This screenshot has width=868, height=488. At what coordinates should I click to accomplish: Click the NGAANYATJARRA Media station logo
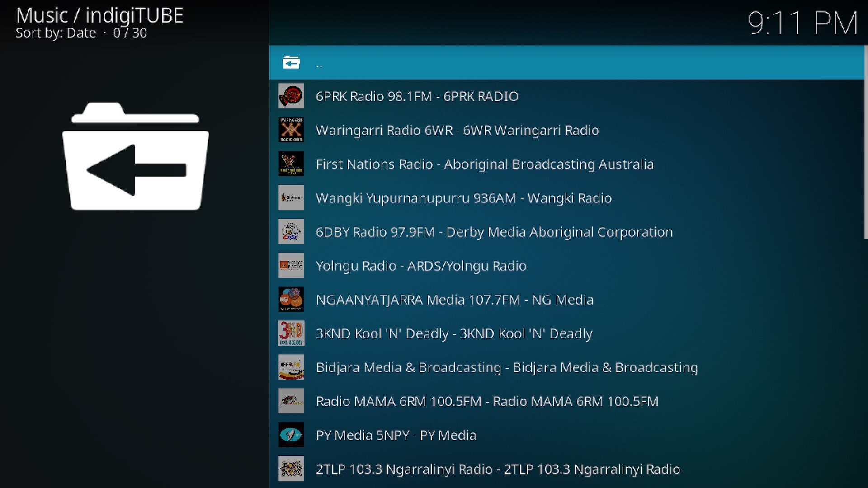tap(291, 300)
